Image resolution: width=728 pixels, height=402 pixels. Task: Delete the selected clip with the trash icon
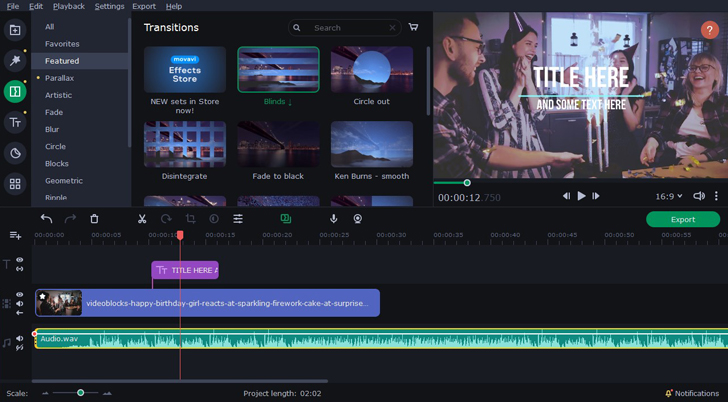point(94,219)
